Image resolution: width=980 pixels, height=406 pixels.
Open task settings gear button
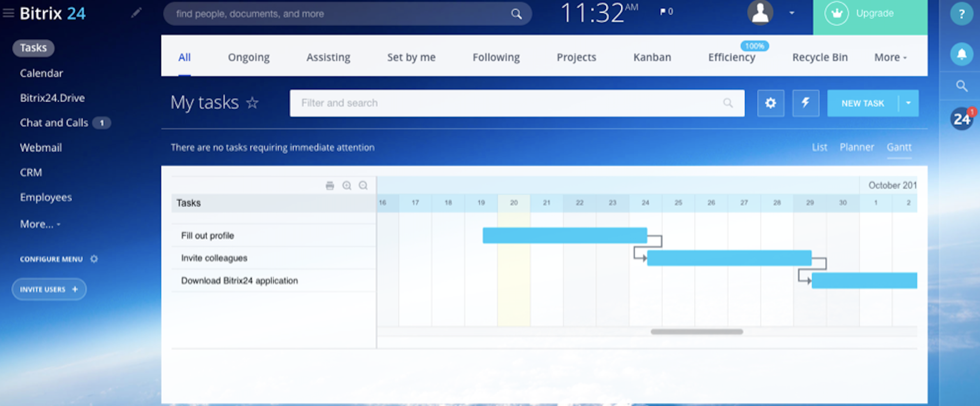[x=770, y=103]
